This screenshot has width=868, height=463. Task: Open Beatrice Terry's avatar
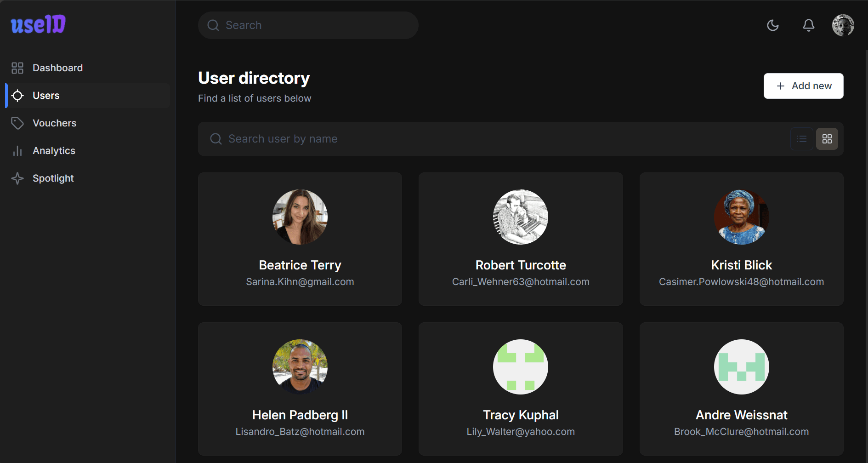pyautogui.click(x=300, y=217)
